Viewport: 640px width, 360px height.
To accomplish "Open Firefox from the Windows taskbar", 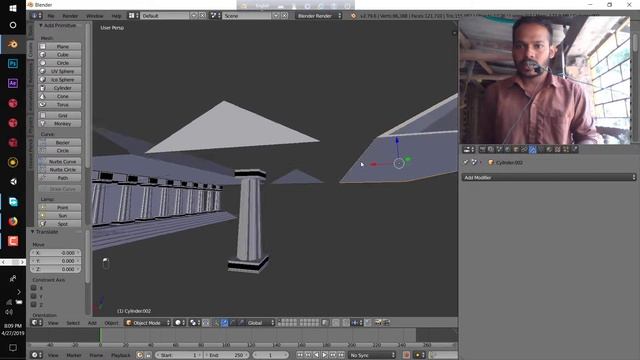I will coord(13,221).
